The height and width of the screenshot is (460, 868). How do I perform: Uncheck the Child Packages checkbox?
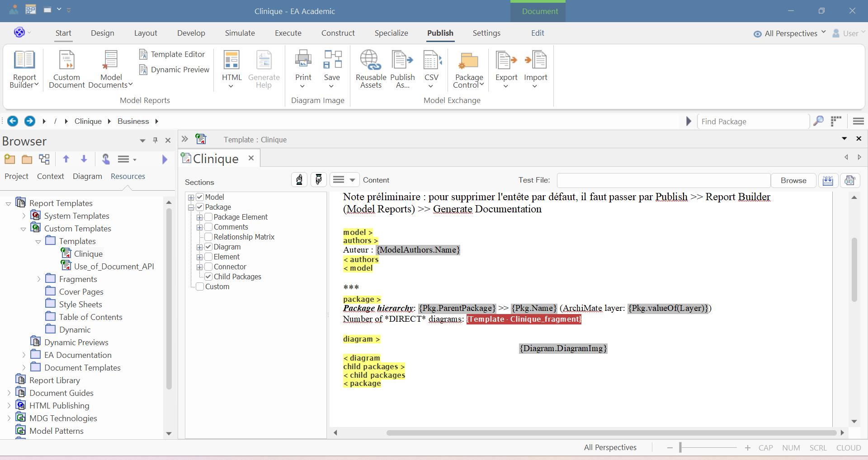(x=208, y=277)
